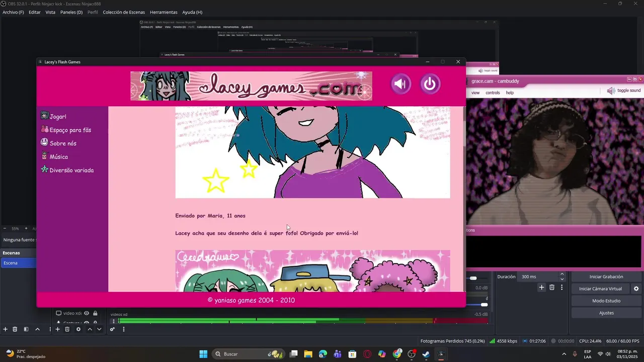The width and height of the screenshot is (644, 362).
Task: Add a new scene with plus icon
Action: coord(6,329)
